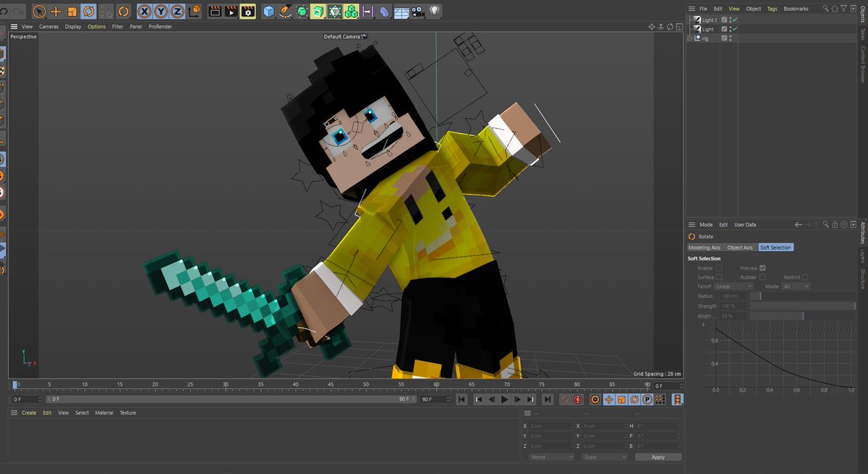Open Edit Render Settings gear clapperboard

(x=247, y=12)
